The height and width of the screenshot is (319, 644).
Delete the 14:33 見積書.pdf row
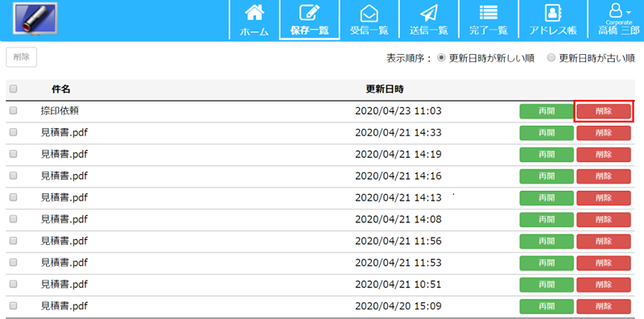point(603,133)
